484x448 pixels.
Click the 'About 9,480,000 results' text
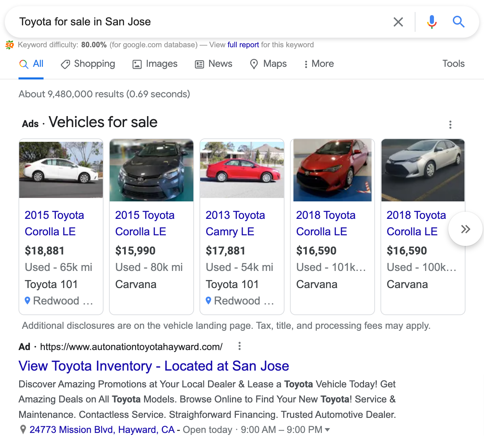pyautogui.click(x=105, y=94)
